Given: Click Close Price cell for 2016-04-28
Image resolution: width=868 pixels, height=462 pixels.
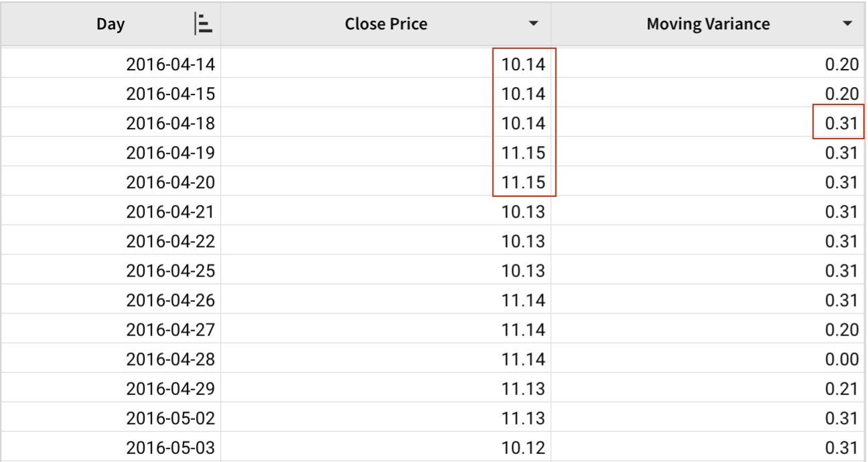Looking at the screenshot, I should 524,360.
